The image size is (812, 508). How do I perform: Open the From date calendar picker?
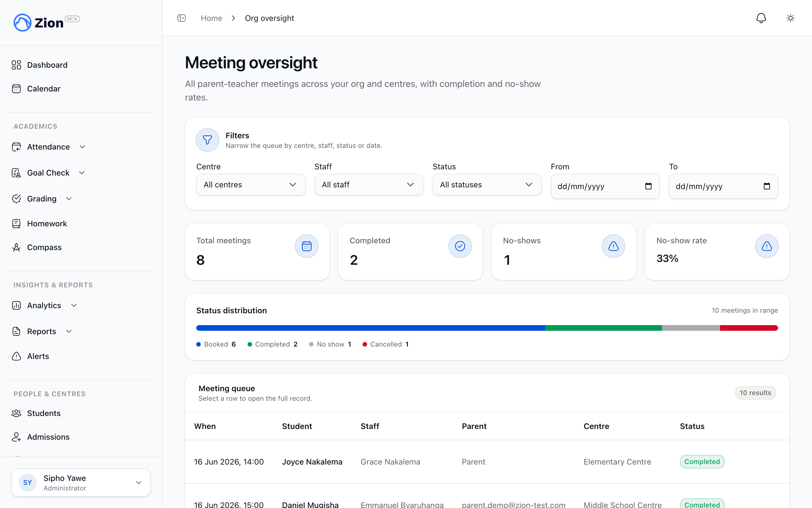point(648,186)
